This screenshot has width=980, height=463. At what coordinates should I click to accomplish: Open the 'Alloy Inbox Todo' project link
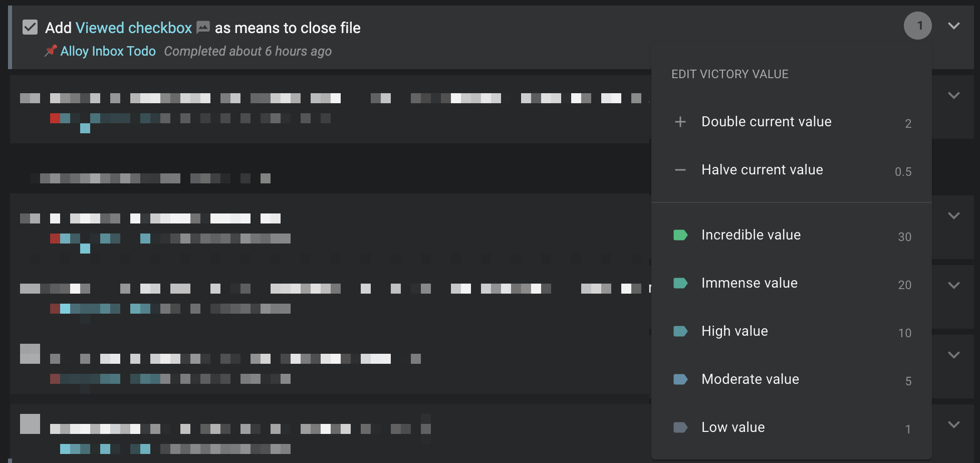[108, 51]
